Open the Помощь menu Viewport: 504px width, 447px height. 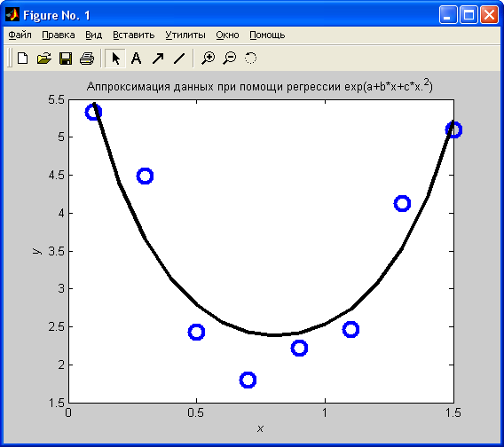point(267,35)
